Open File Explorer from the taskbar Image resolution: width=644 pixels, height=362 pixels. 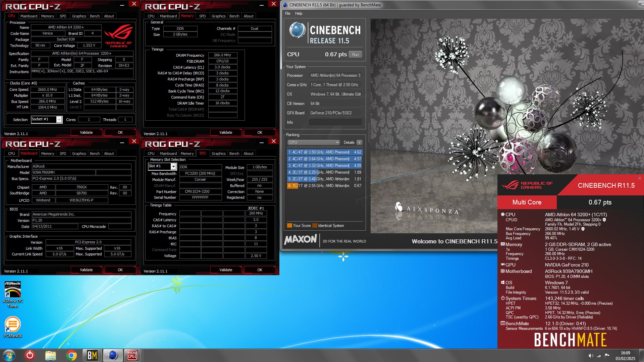click(50, 355)
